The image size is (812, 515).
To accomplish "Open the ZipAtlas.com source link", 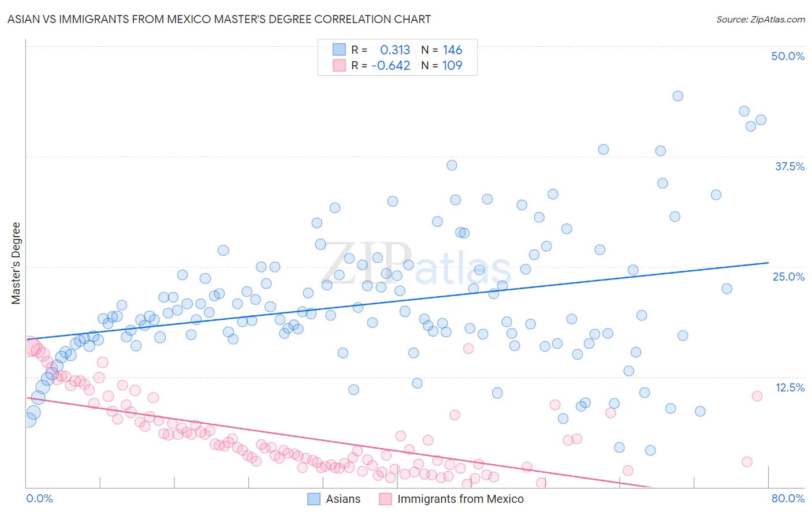I will point(761,19).
